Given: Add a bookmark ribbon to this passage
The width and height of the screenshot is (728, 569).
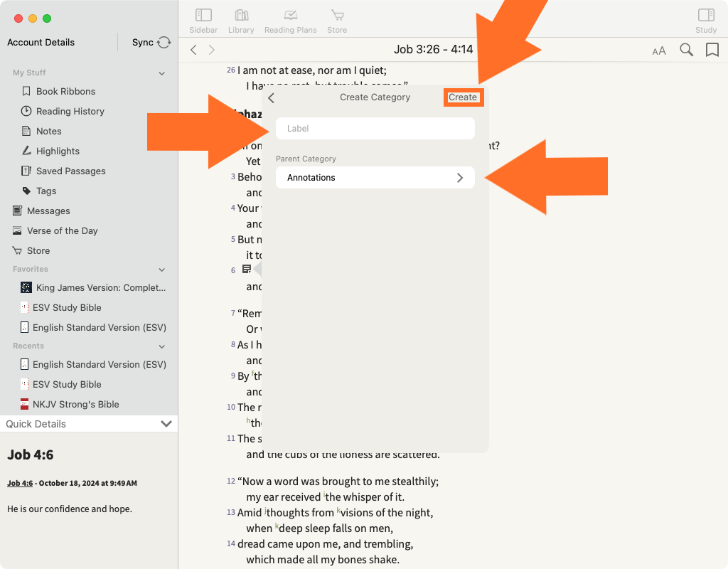Looking at the screenshot, I should (712, 50).
